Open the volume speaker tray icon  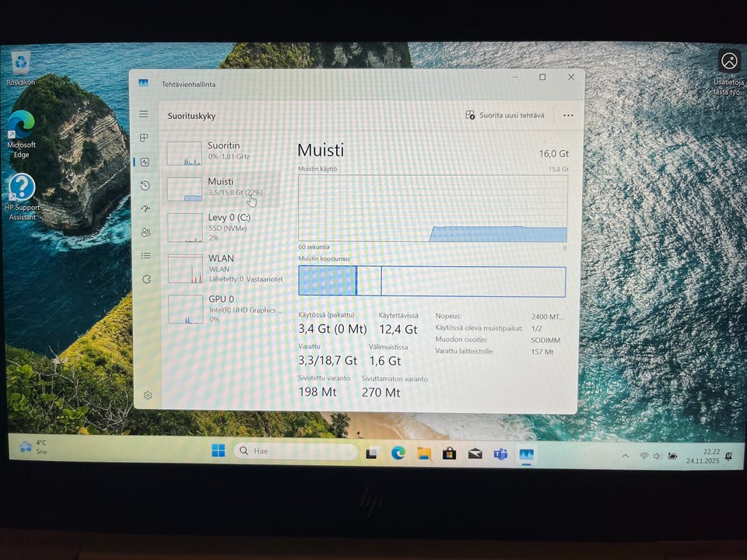658,457
